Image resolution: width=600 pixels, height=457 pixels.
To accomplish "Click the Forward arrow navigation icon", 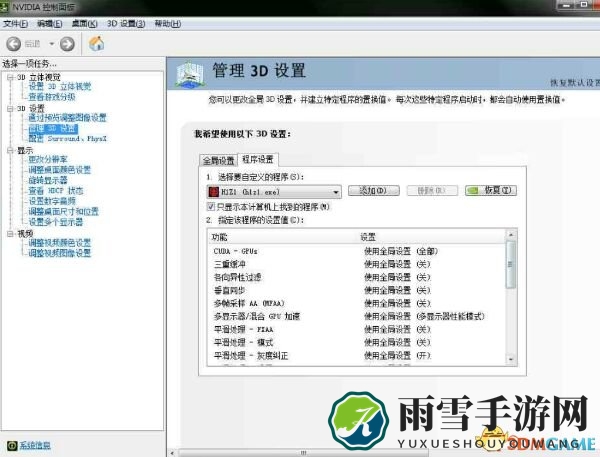I will pyautogui.click(x=67, y=44).
